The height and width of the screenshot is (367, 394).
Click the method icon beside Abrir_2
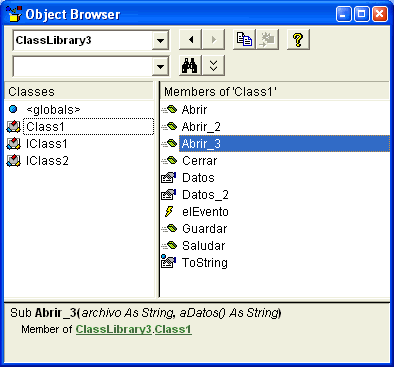click(169, 126)
